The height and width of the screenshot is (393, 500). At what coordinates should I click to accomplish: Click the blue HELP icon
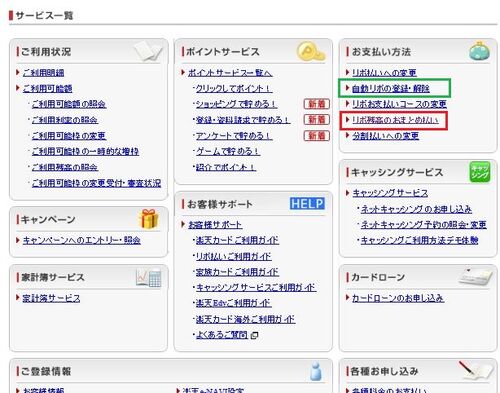pos(307,203)
